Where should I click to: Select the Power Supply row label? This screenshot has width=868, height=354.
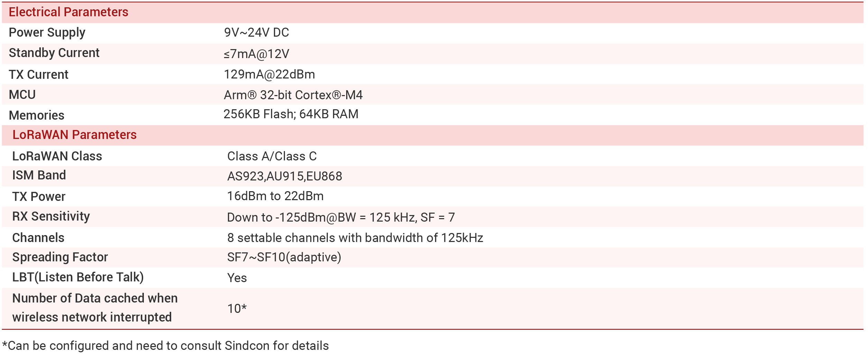47,33
